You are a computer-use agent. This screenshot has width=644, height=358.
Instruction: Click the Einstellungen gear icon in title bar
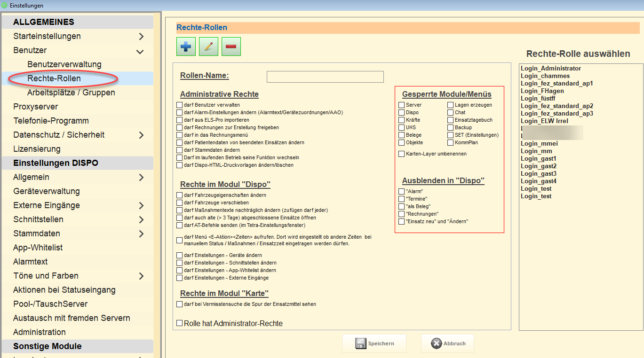5,5
